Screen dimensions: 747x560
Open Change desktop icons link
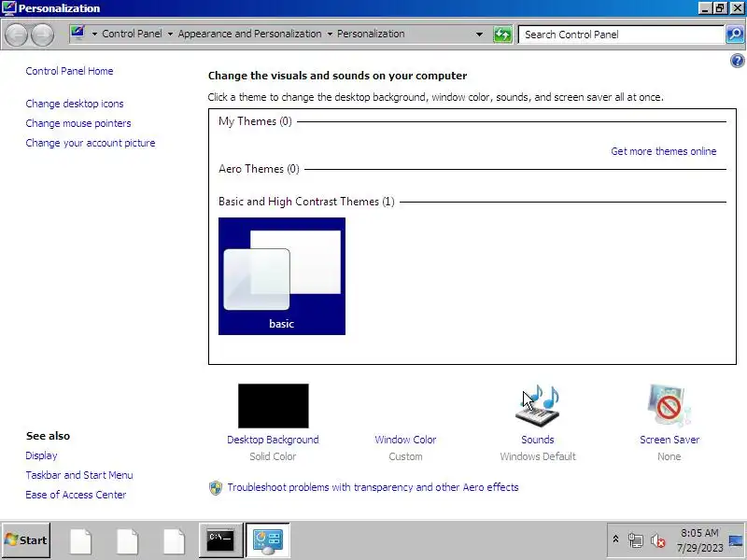tap(75, 104)
